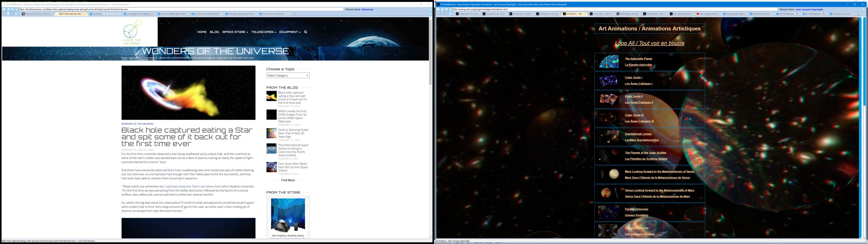Image resolution: width=868 pixels, height=244 pixels.
Task: Expand the Equipment menu in site header
Action: click(x=290, y=32)
